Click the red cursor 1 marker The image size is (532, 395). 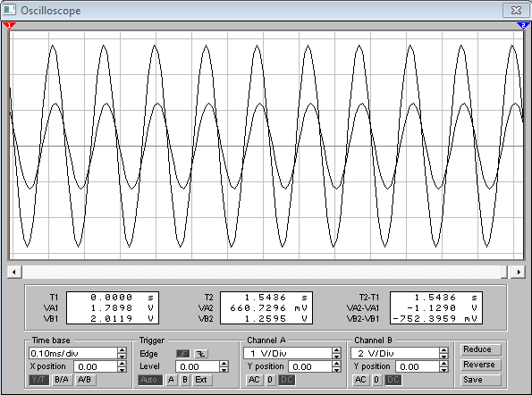tap(9, 26)
